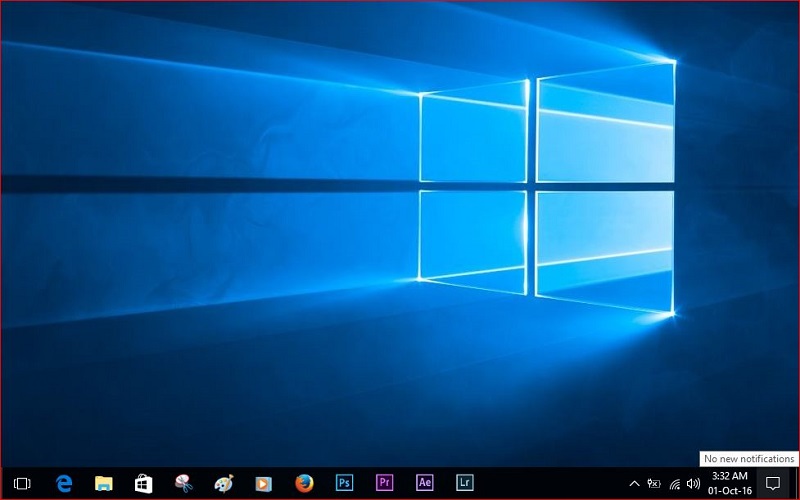Show hidden system tray icons
The height and width of the screenshot is (500, 800).
(x=634, y=483)
